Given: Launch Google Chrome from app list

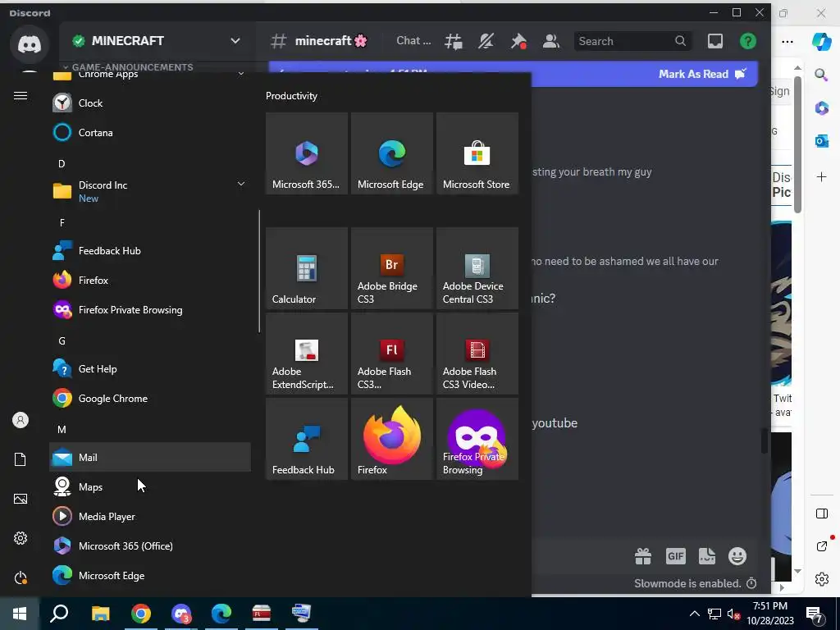Looking at the screenshot, I should pos(150,398).
